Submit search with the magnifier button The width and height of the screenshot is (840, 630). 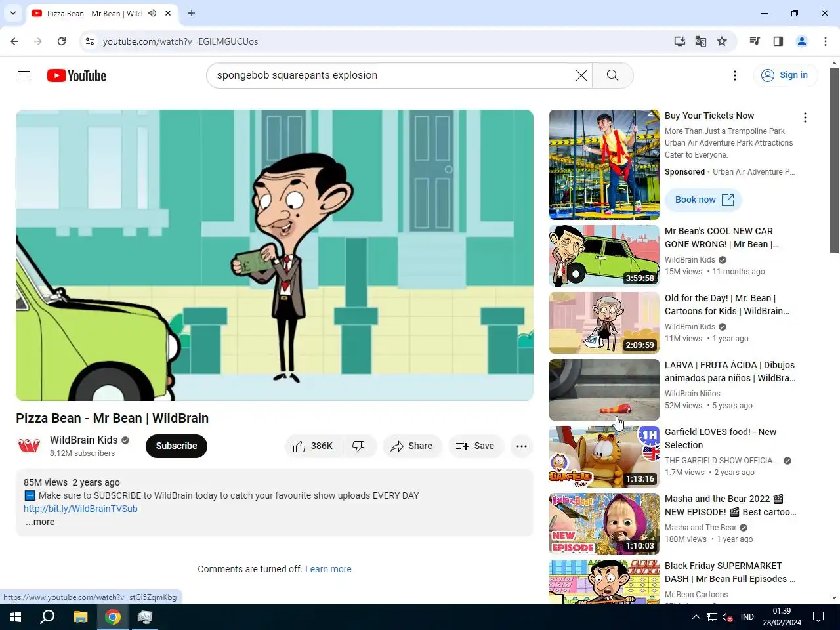(612, 75)
